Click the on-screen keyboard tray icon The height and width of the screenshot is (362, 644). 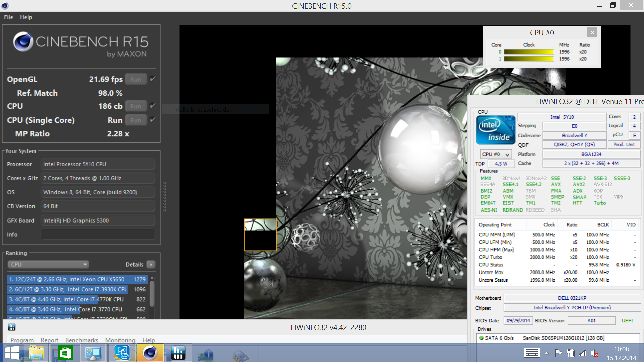(532, 353)
